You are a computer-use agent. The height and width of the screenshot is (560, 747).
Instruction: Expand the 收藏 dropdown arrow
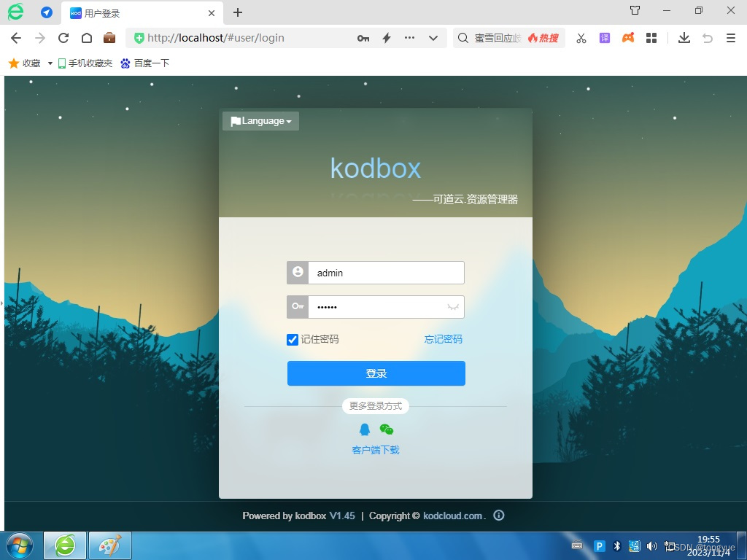click(x=50, y=63)
